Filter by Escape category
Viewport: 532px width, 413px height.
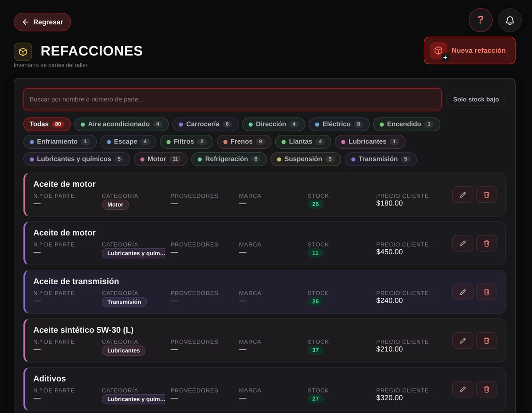pos(128,142)
